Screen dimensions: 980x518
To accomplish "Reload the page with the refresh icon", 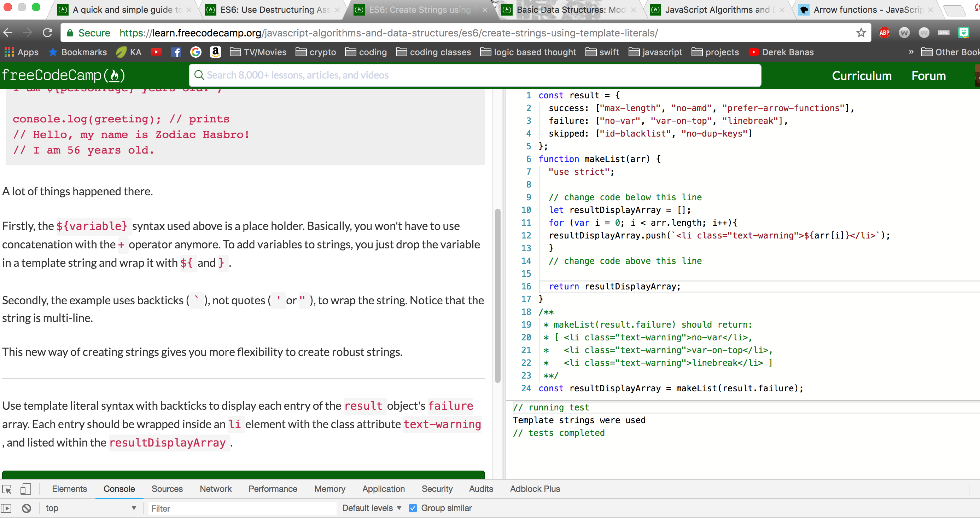I will click(x=47, y=33).
